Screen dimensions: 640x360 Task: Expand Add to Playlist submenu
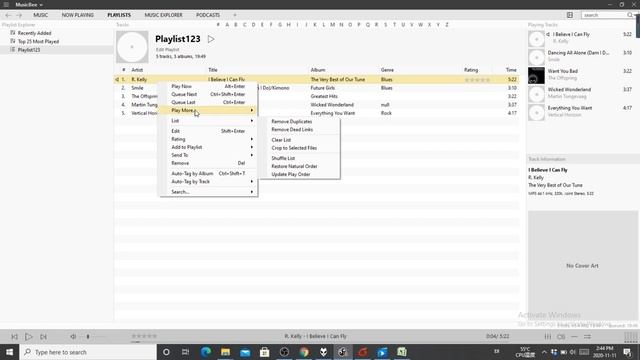point(209,147)
